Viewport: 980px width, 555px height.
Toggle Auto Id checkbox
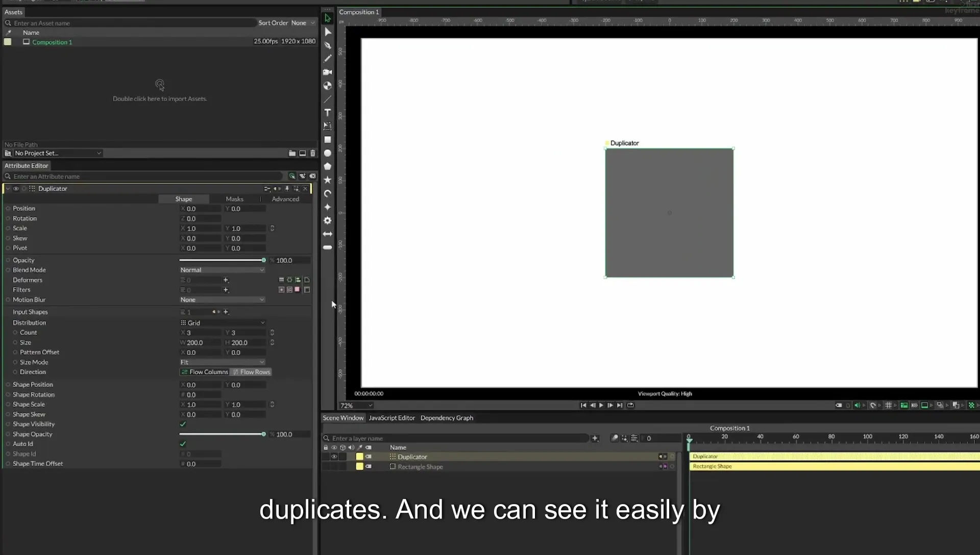(183, 444)
